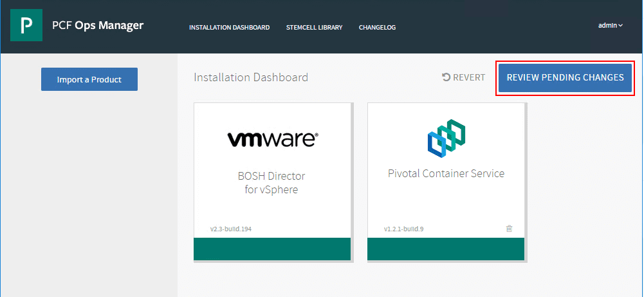Click Review Pending Changes button
Image resolution: width=644 pixels, height=297 pixels.
565,78
